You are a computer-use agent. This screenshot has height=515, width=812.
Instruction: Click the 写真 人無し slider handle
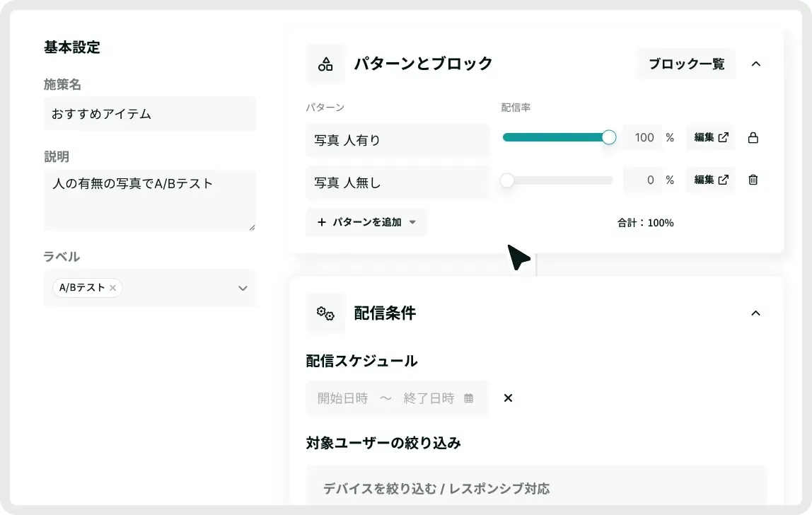pos(506,180)
